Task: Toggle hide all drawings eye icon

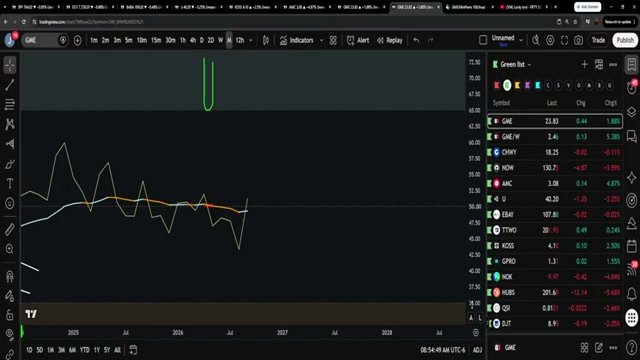Action: [10, 335]
